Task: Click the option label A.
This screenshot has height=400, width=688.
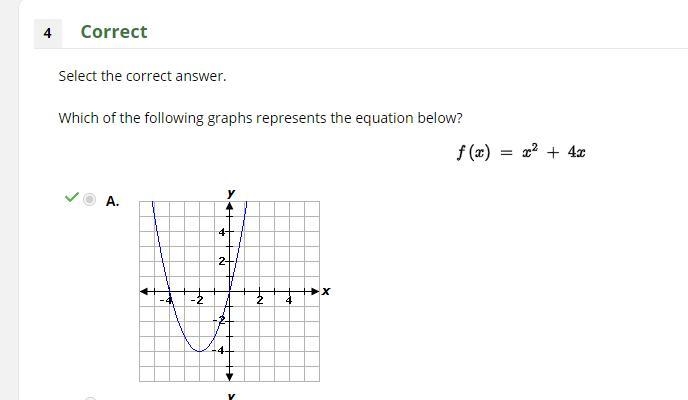Action: coord(112,201)
